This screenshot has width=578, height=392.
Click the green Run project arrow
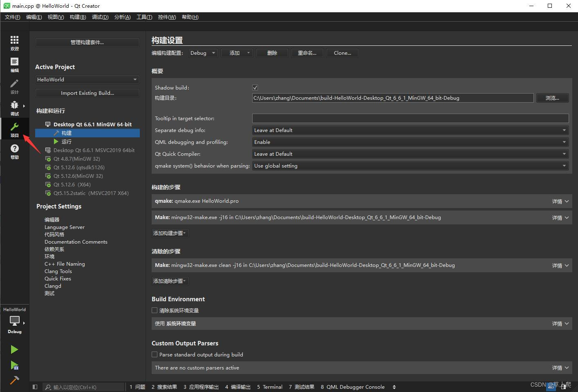(x=14, y=349)
